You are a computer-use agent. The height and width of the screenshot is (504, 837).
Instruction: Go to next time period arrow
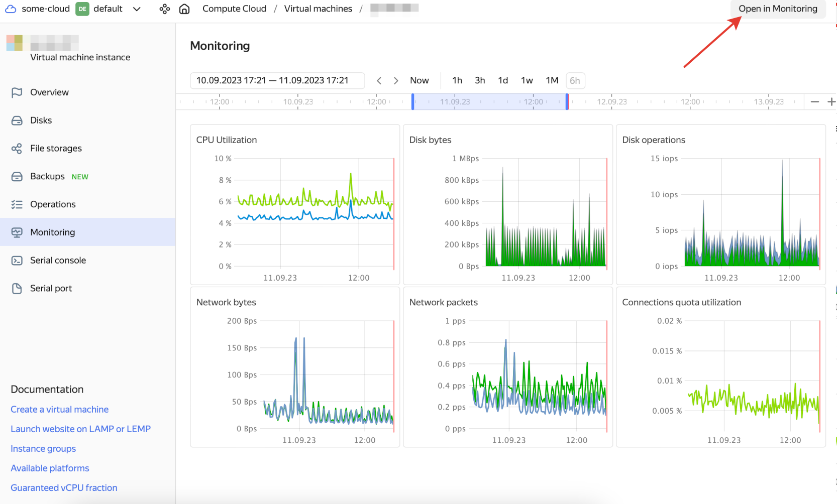396,81
